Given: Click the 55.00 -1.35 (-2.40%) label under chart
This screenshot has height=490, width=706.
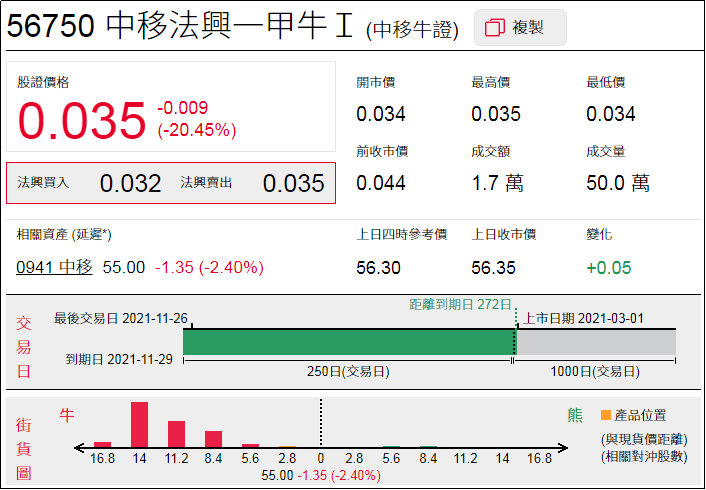Looking at the screenshot, I should [321, 475].
